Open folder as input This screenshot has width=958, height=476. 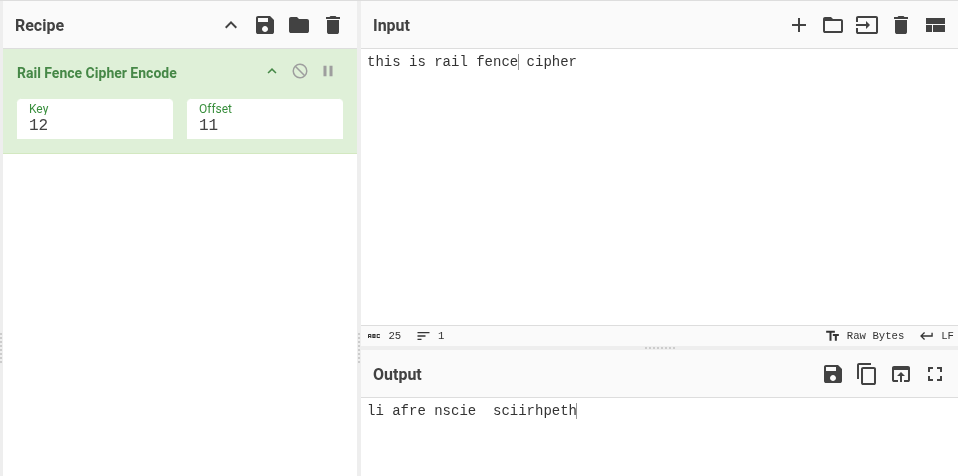833,25
